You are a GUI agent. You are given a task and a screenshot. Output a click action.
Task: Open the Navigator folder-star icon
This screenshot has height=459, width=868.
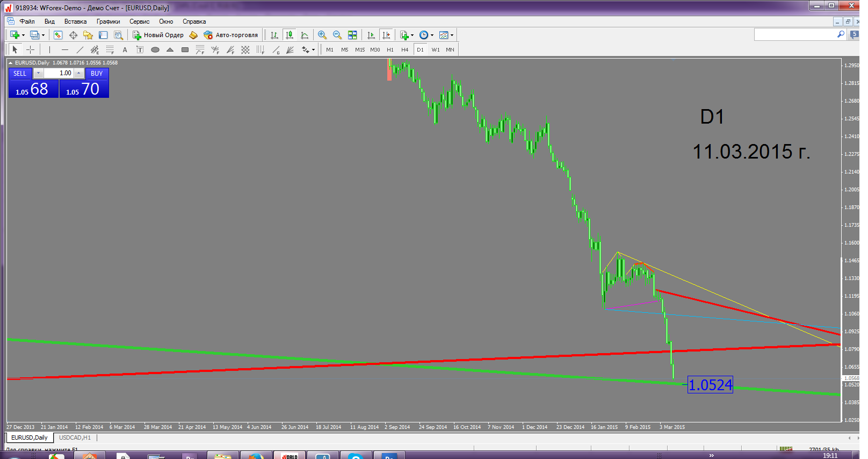click(x=88, y=35)
